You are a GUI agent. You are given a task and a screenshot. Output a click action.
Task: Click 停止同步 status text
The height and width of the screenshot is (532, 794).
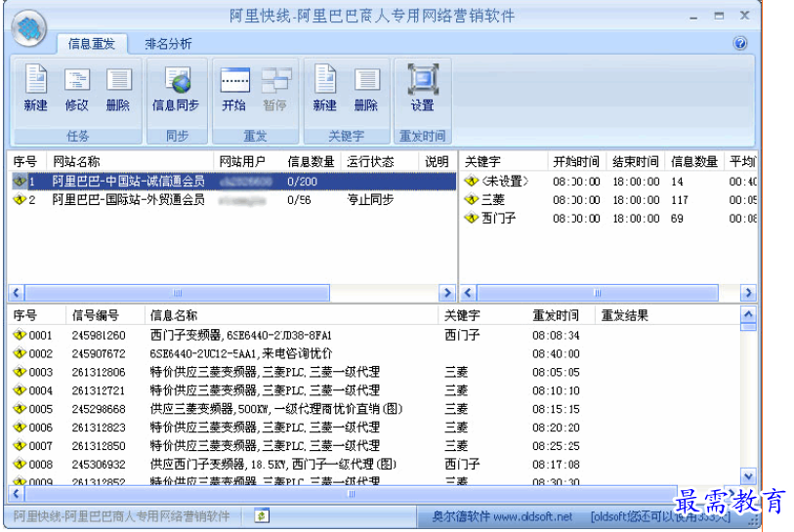pyautogui.click(x=370, y=200)
